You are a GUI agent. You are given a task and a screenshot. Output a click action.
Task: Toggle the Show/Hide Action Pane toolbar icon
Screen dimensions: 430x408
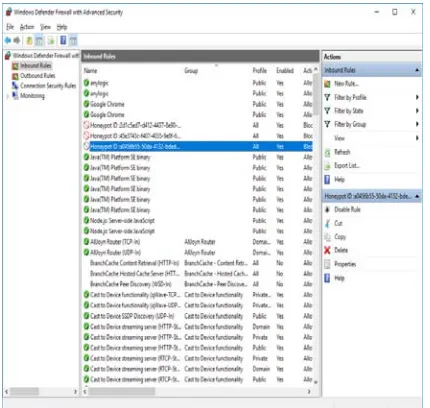click(x=73, y=41)
